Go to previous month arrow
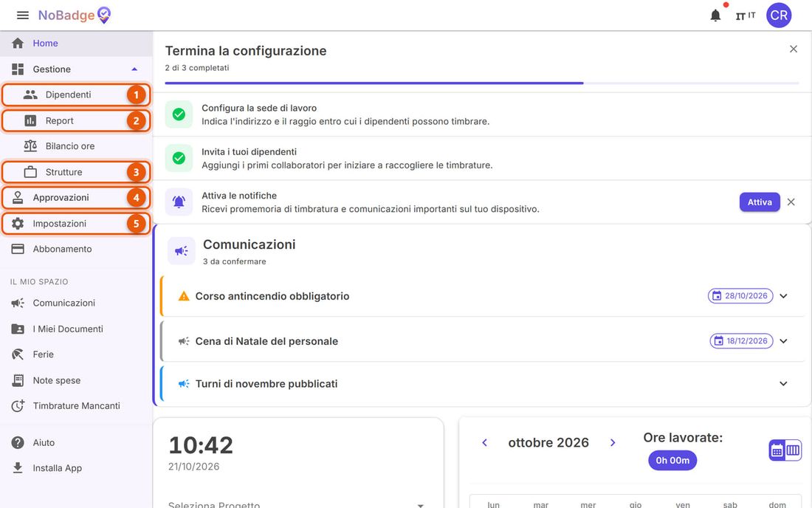Viewport: 812px width, 508px height. 485,443
